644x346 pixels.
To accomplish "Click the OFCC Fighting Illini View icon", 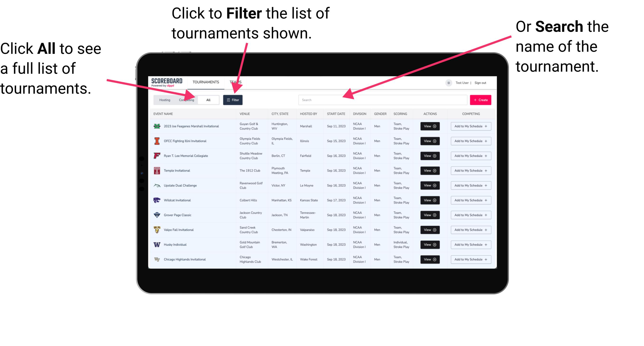I will click(430, 141).
